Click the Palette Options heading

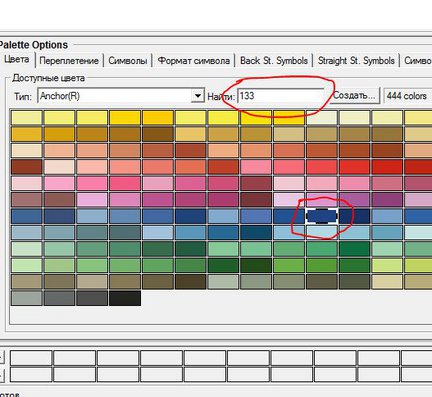click(x=33, y=45)
